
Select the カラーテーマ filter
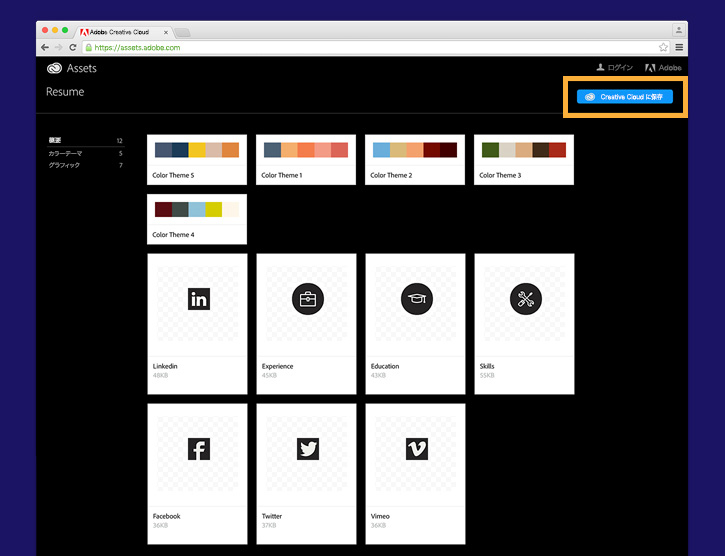coord(86,153)
